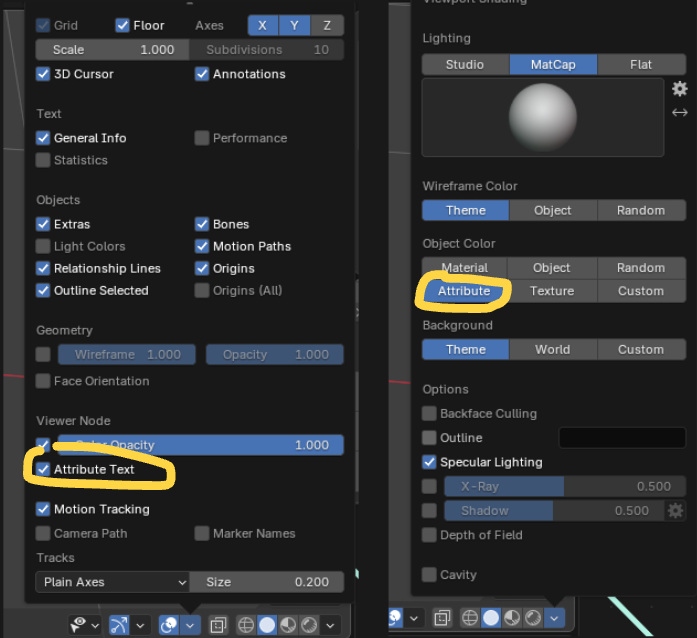The image size is (697, 638).
Task: Disable the Floor checkbox
Action: coord(122,25)
